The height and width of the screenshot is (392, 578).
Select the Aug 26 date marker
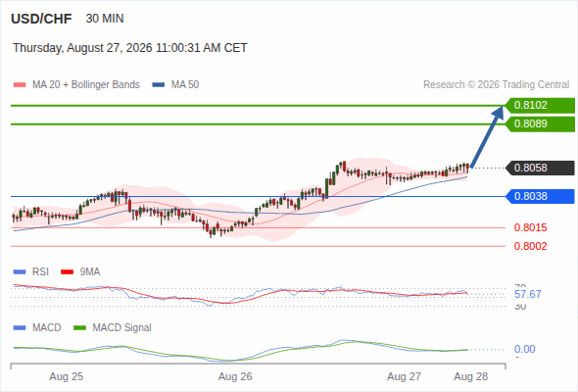coord(235,376)
